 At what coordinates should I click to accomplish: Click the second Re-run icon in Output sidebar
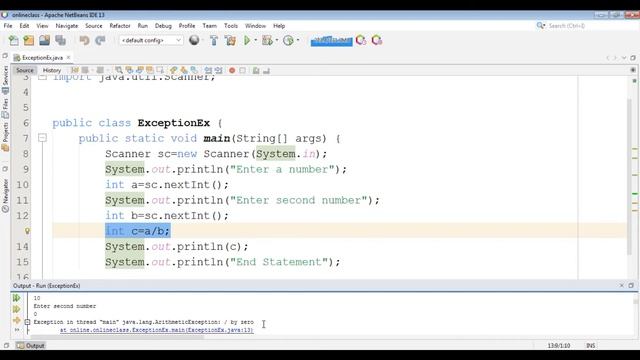click(x=16, y=309)
